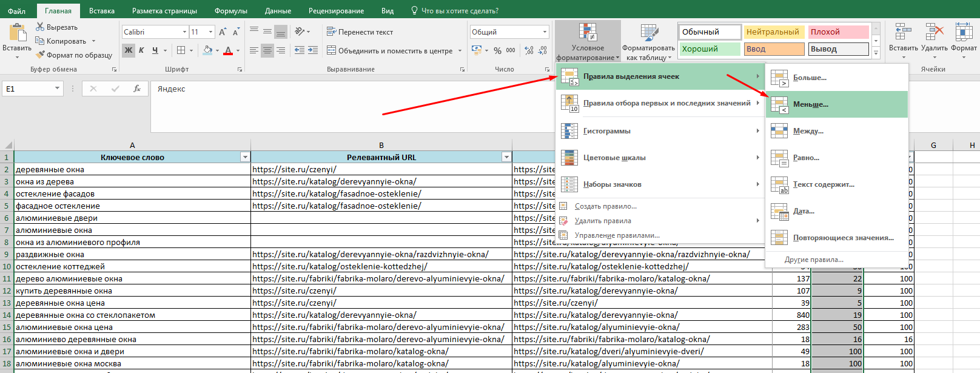This screenshot has height=373, width=980.
Task: Switch to Вставка tab
Action: pyautogui.click(x=102, y=11)
